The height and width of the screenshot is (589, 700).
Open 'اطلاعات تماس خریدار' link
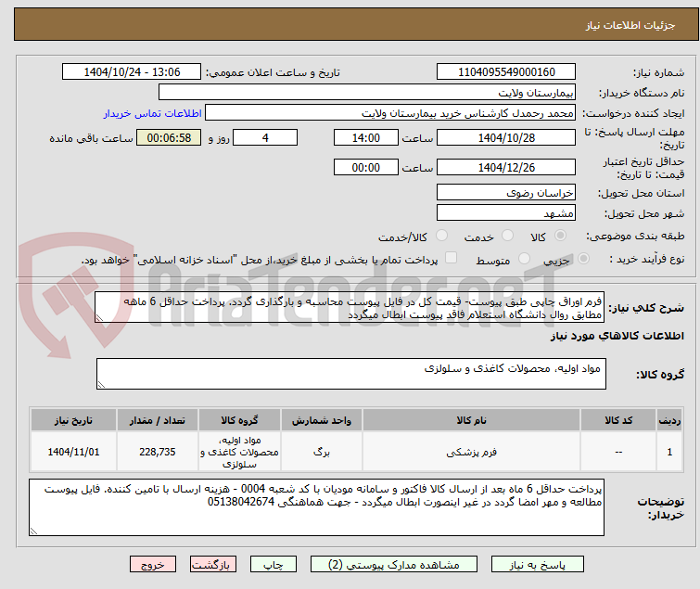[153, 113]
